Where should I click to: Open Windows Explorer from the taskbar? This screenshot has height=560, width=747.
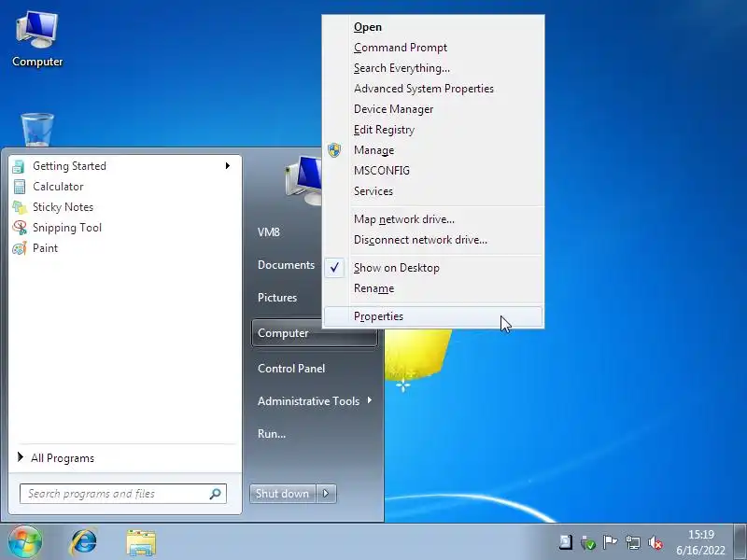(141, 542)
